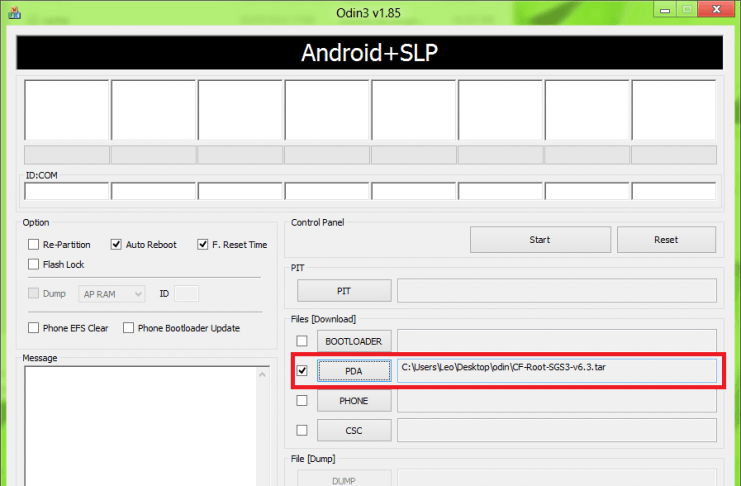Uncheck the PDA file checkbox
741x486 pixels.
(302, 371)
